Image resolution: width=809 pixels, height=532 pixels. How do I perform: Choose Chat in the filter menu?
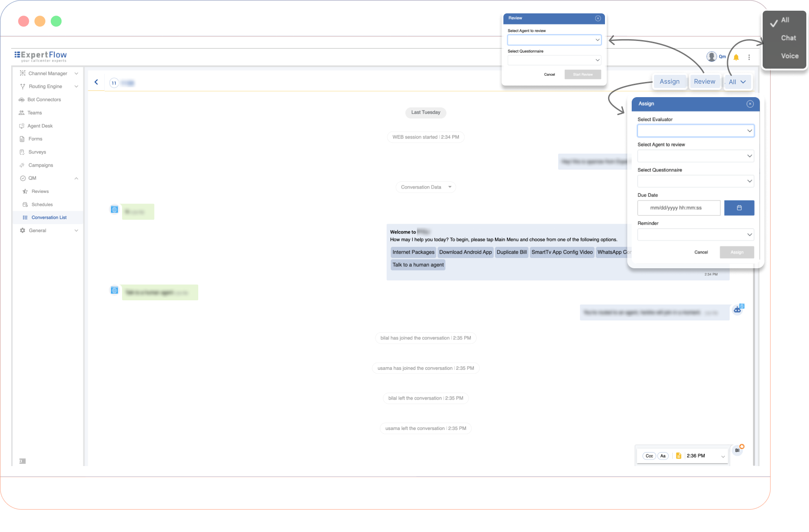[788, 38]
